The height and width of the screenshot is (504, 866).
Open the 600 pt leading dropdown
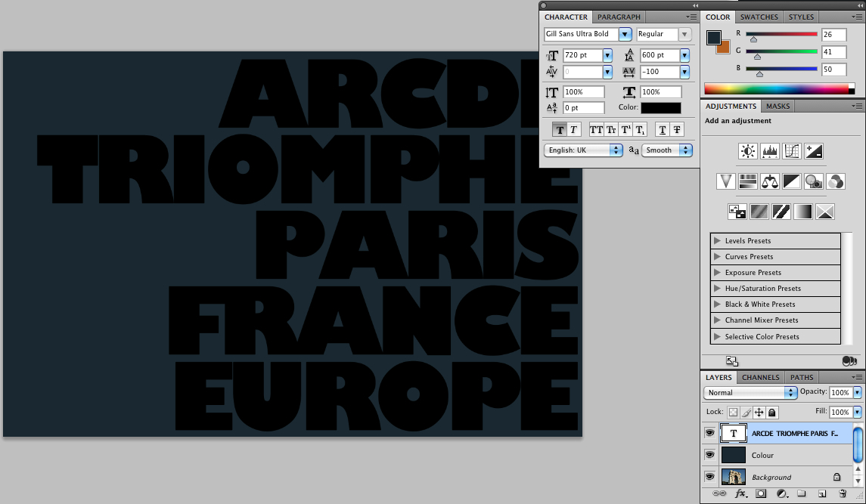tap(684, 55)
